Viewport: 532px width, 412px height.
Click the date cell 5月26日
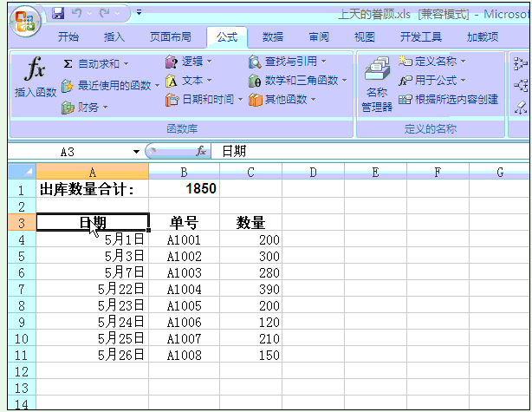tap(93, 355)
